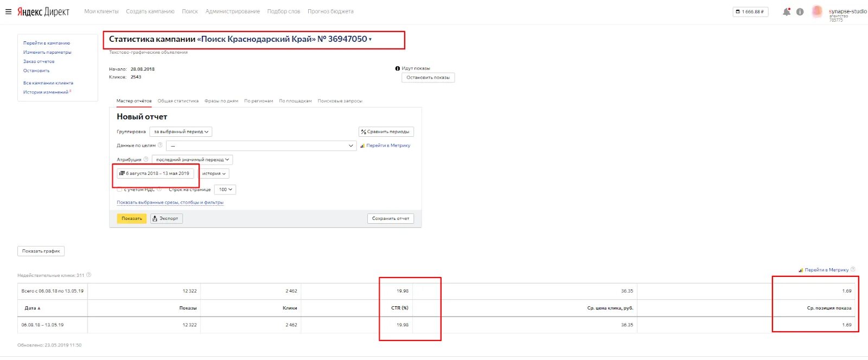Open Атрибуция dropdown последний значимый переход
This screenshot has height=360, width=868.
click(x=192, y=160)
